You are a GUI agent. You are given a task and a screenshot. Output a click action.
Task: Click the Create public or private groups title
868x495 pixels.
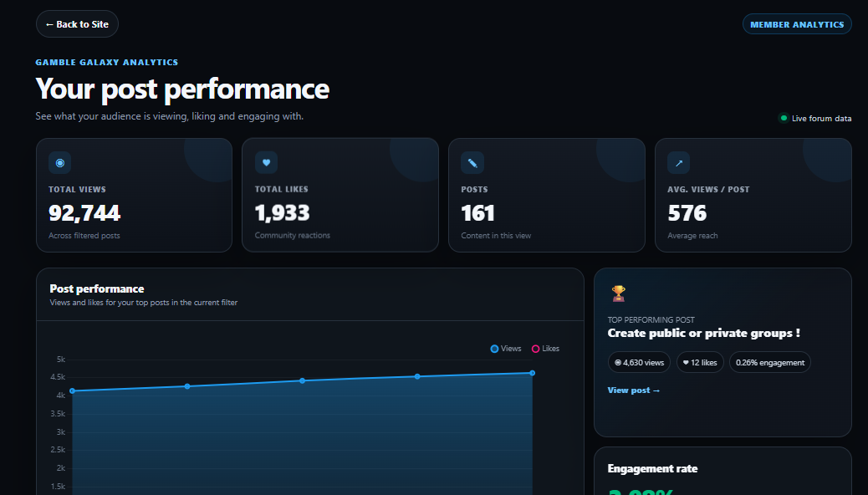pyautogui.click(x=703, y=334)
